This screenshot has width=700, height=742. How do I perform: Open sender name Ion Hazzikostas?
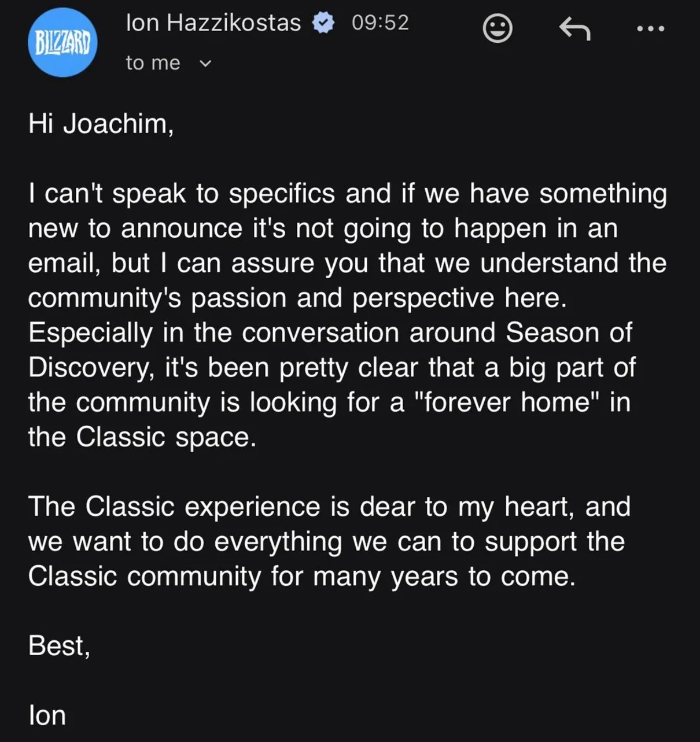213,23
